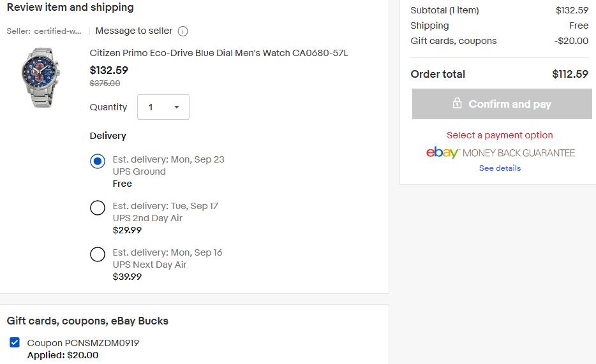This screenshot has height=364, width=596.
Task: Click the info icon beside Message to seller
Action: pos(183,31)
